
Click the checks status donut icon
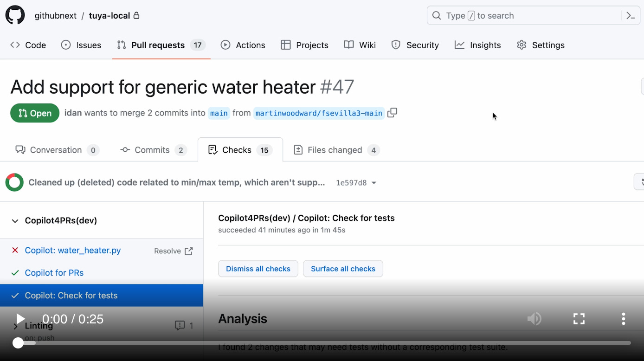(14, 182)
